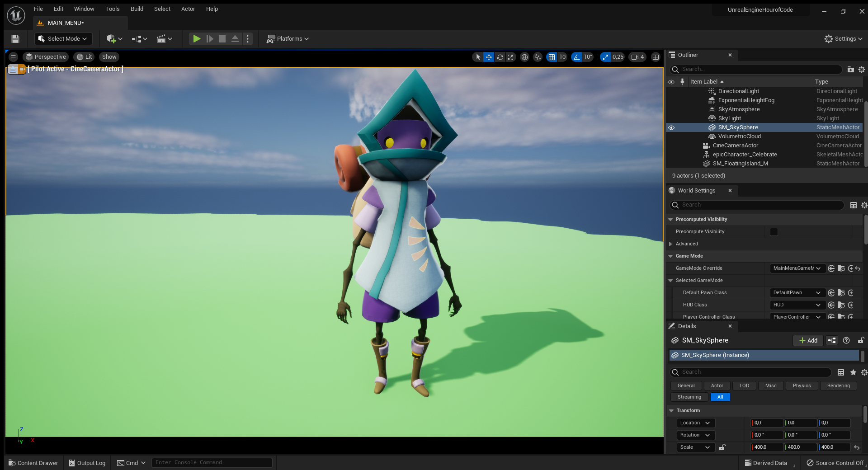Collapse the Transform section in Details
Image resolution: width=868 pixels, height=470 pixels.
(x=671, y=411)
